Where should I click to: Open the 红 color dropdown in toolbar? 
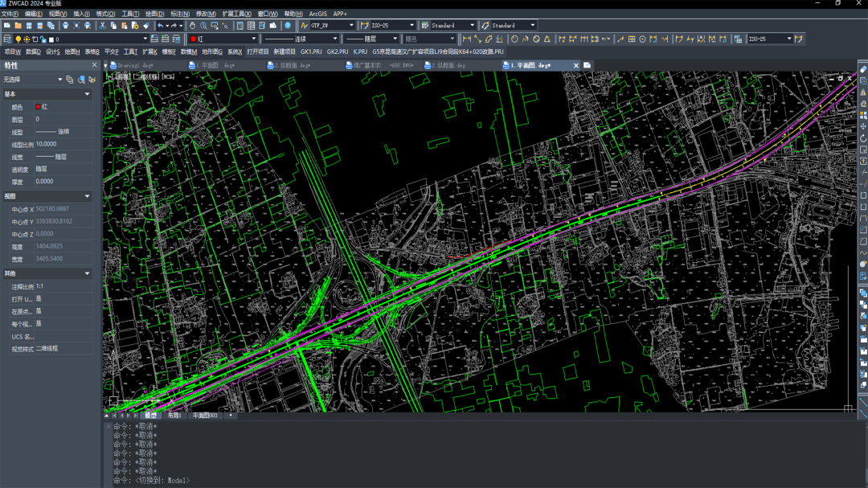pyautogui.click(x=253, y=39)
